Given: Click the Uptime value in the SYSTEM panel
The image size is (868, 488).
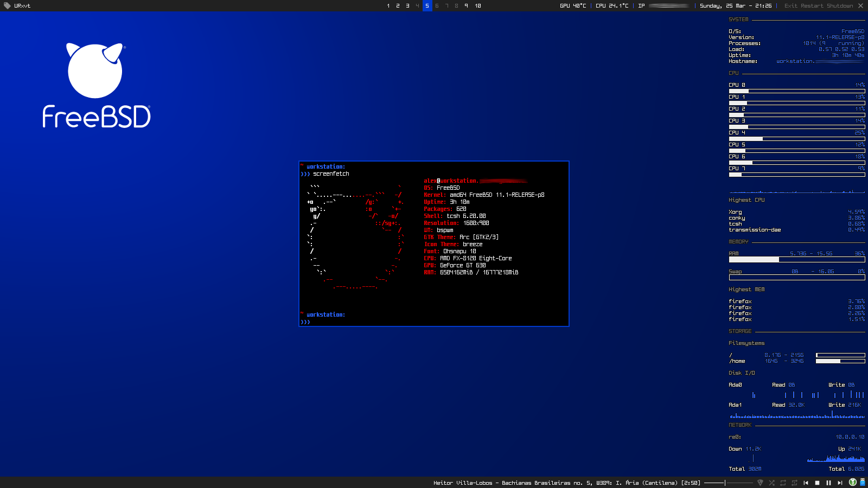Looking at the screenshot, I should coord(848,55).
